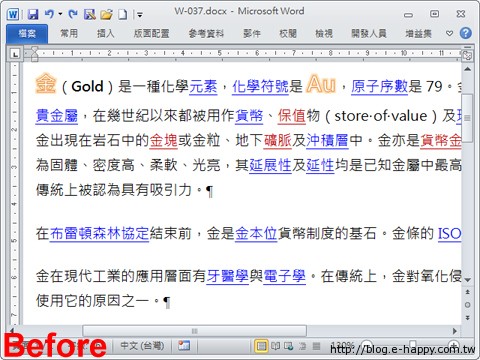Collapse the ribbon using the chevron
This screenshot has height=360, width=480.
[x=449, y=33]
